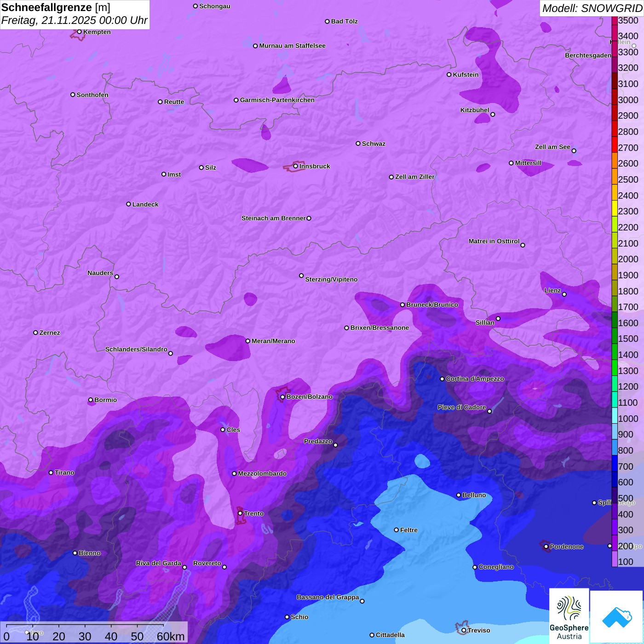Click the 'Bozen/Bolzano' label
The image size is (644, 644).
(x=310, y=397)
